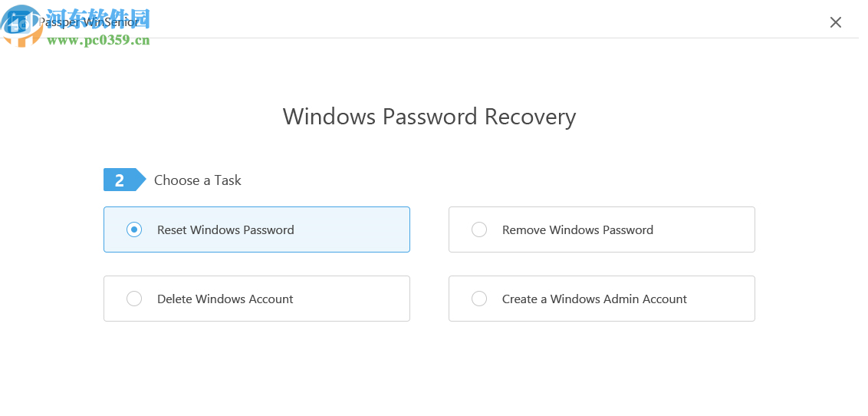Select the Remove Windows Password radio circle

[x=479, y=229]
